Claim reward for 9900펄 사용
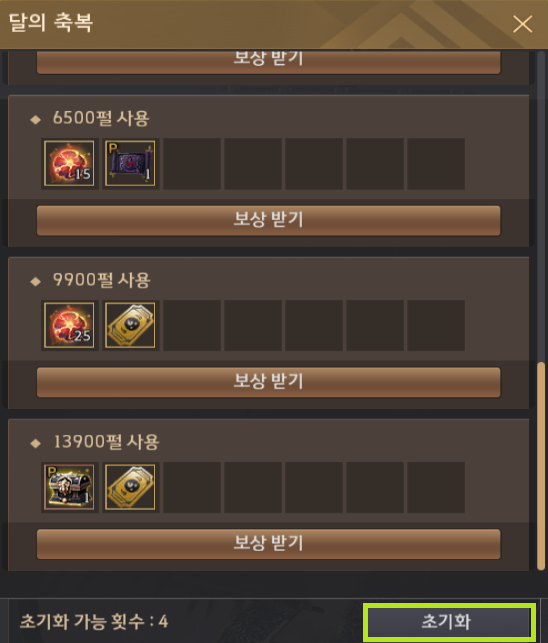Screen dimensions: 548x643 coord(269,382)
